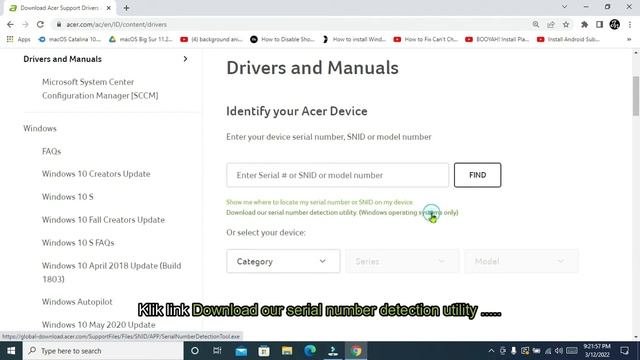Open the How to Fix Can't bookmark

click(426, 39)
